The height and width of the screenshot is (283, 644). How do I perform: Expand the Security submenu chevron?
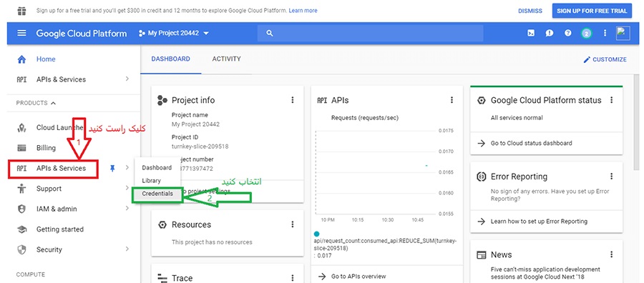point(127,249)
